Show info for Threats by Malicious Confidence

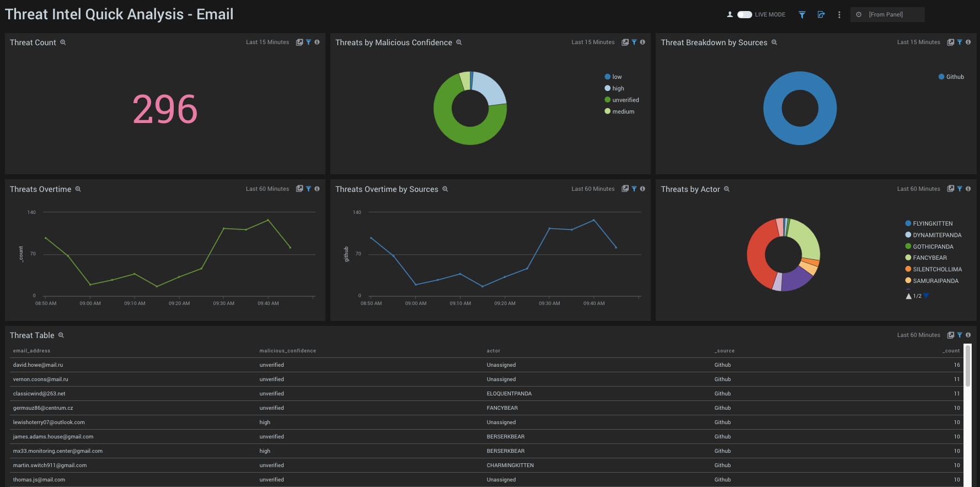coord(642,42)
